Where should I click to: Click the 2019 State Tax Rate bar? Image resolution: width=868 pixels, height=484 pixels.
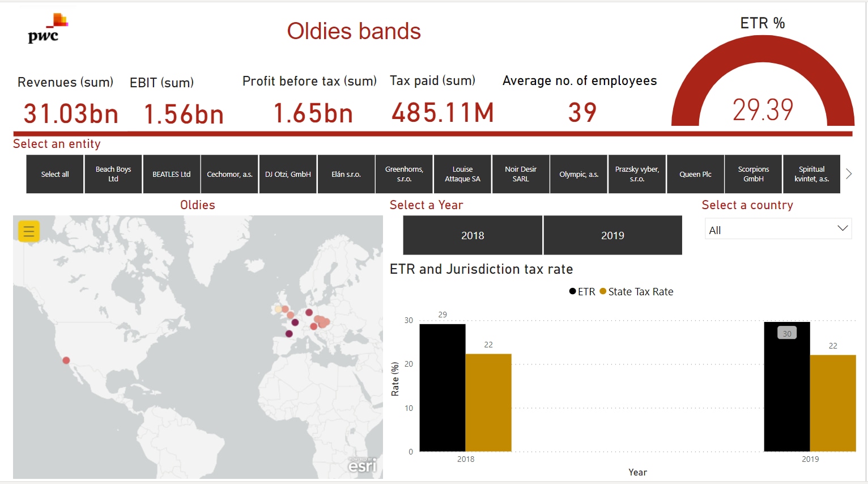tap(832, 403)
